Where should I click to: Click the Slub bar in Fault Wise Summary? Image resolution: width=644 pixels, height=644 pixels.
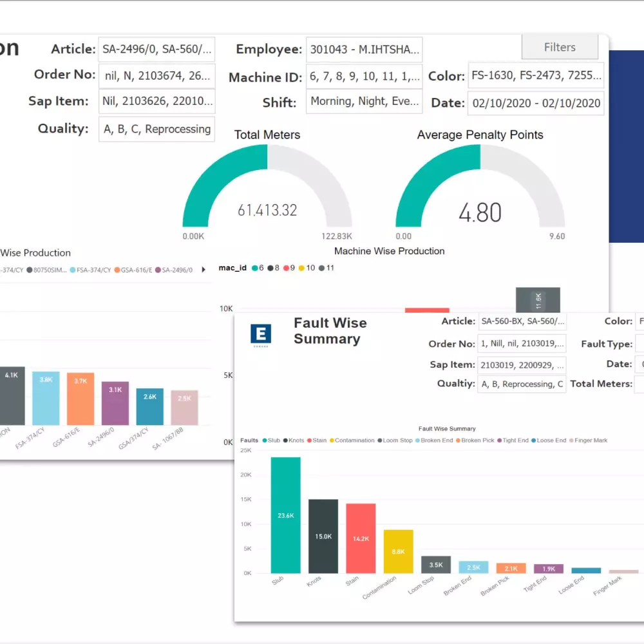[285, 515]
